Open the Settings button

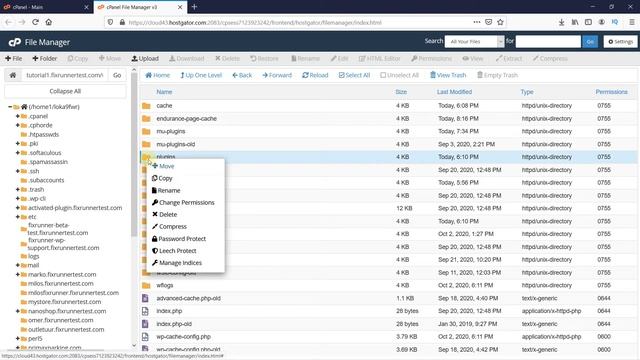point(620,42)
